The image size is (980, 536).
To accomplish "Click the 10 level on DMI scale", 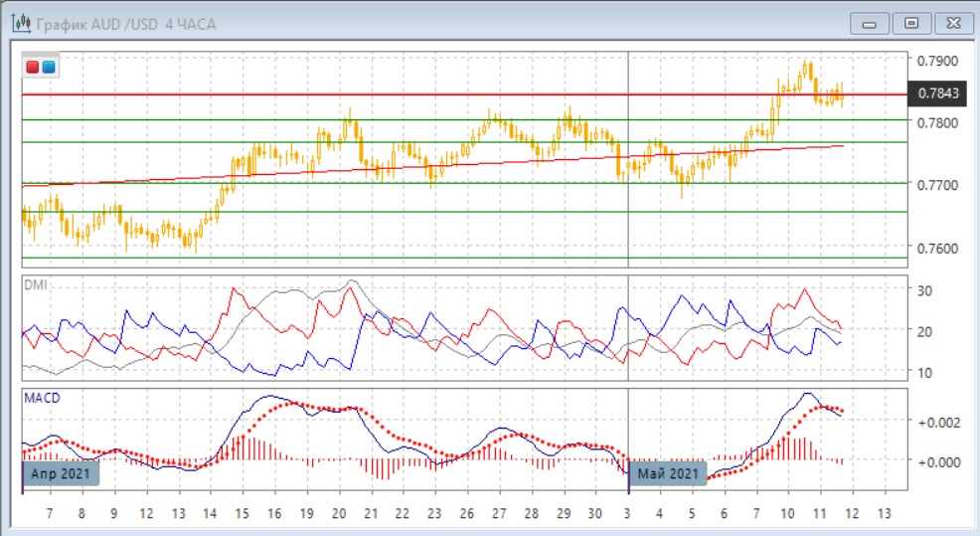I will 922,372.
